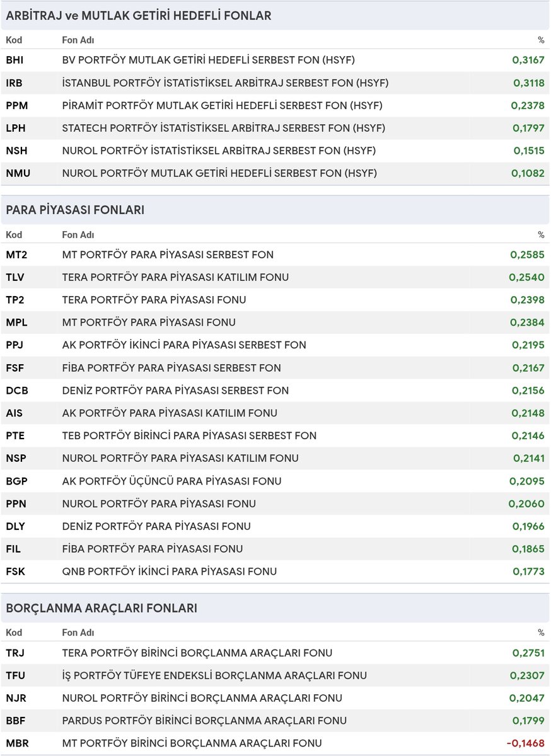Click the BHI fund code
The image size is (551, 756).
tap(14, 60)
